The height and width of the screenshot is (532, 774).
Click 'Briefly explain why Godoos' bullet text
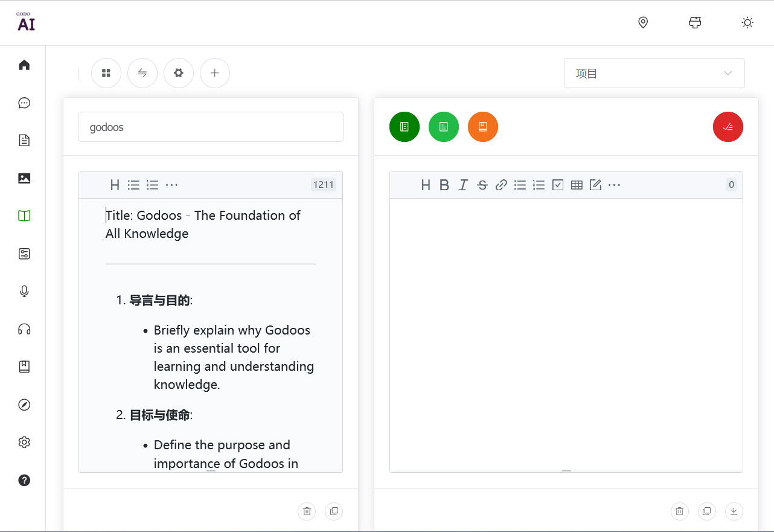tap(232, 330)
